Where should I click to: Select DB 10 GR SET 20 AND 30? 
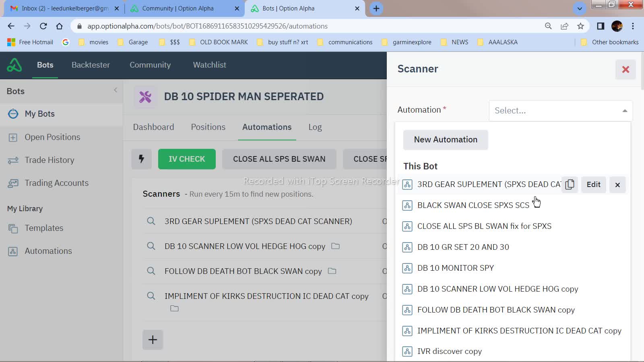pyautogui.click(x=463, y=247)
